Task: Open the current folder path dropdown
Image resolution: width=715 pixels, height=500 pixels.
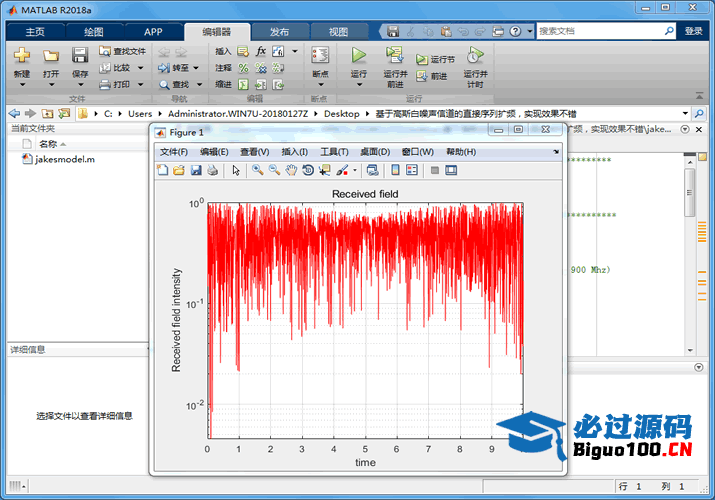Action: [684, 113]
